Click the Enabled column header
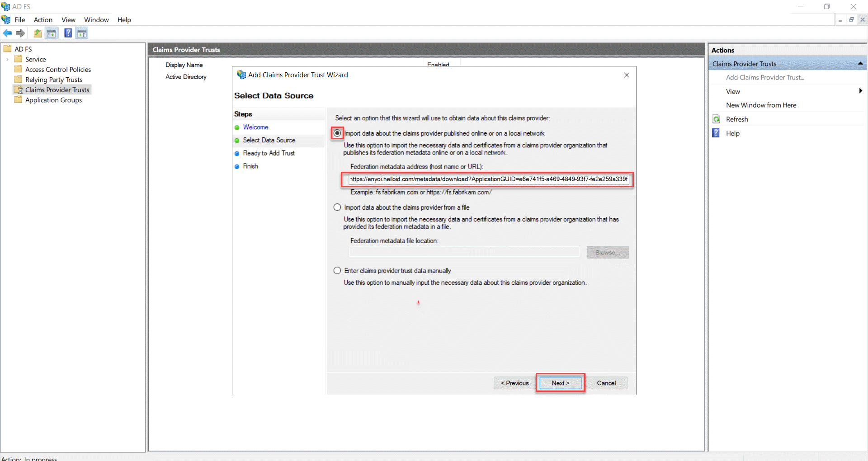This screenshot has height=461, width=868. click(438, 65)
